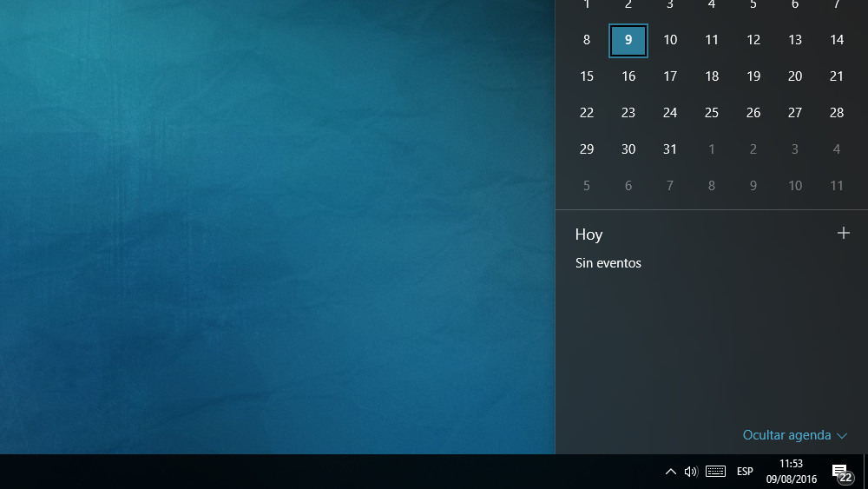Select August 11 in current month

click(712, 40)
